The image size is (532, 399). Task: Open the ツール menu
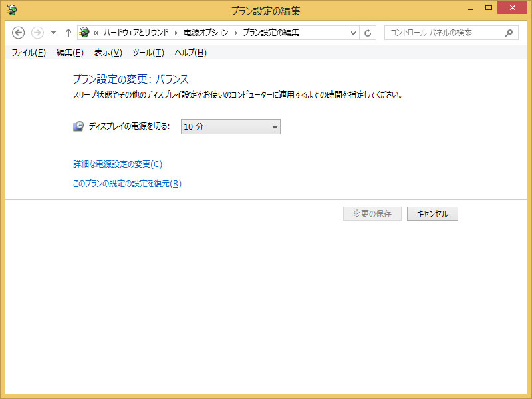(x=148, y=53)
